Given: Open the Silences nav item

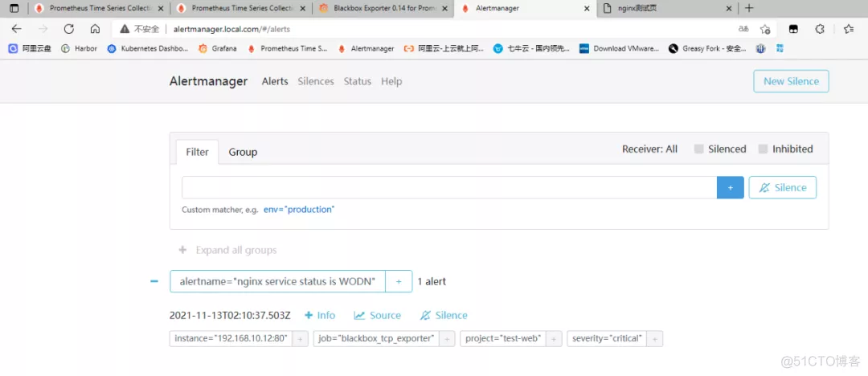Looking at the screenshot, I should coord(316,81).
